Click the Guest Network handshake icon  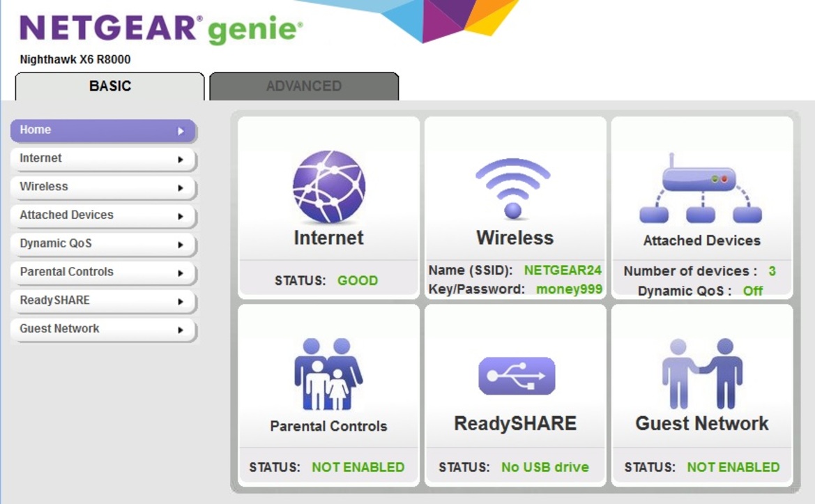pyautogui.click(x=702, y=373)
